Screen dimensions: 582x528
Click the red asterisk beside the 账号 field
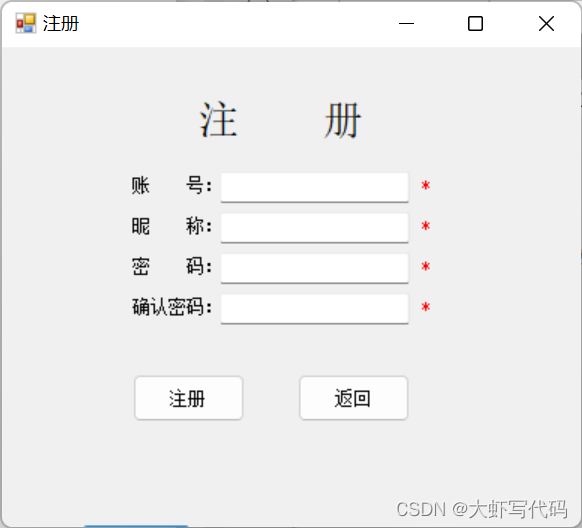tap(426, 185)
